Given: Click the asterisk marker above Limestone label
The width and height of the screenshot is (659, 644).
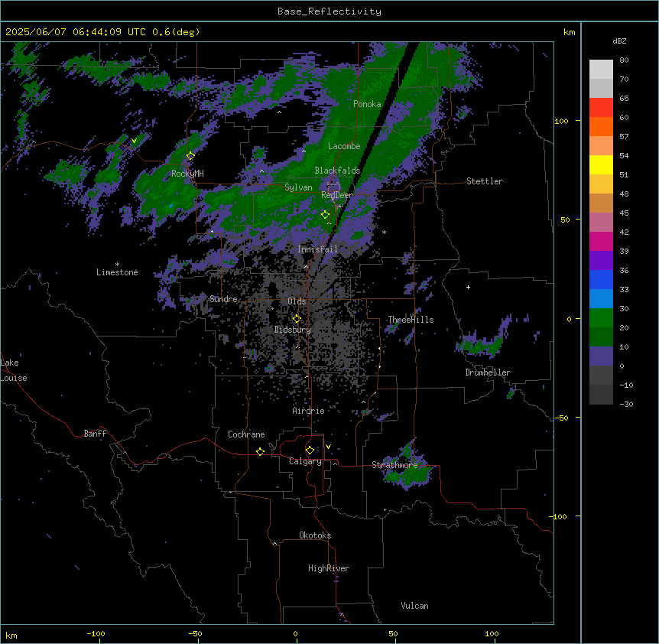Looking at the screenshot, I should [x=117, y=265].
